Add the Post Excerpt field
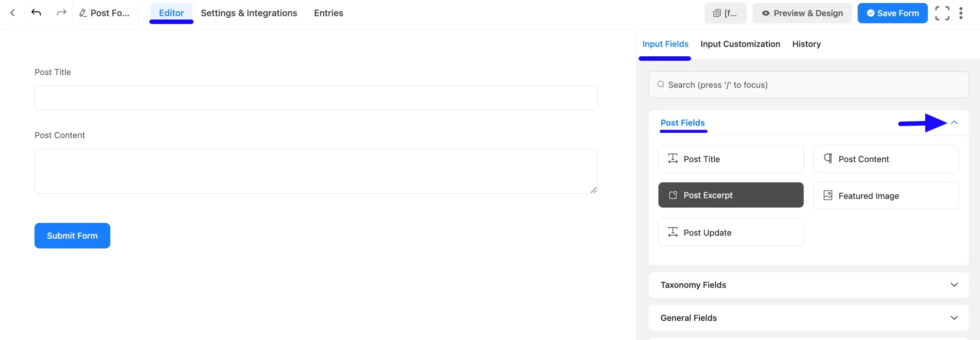Viewport: 980px width, 340px height. (x=730, y=195)
